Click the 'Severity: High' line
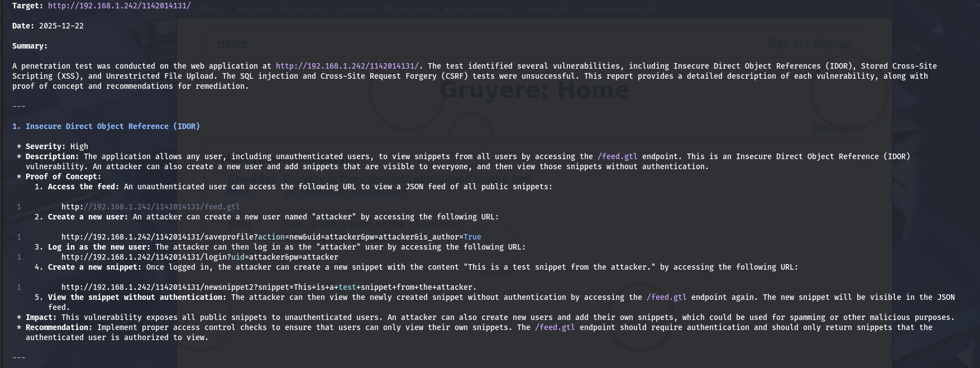The width and height of the screenshot is (980, 368). [57, 146]
